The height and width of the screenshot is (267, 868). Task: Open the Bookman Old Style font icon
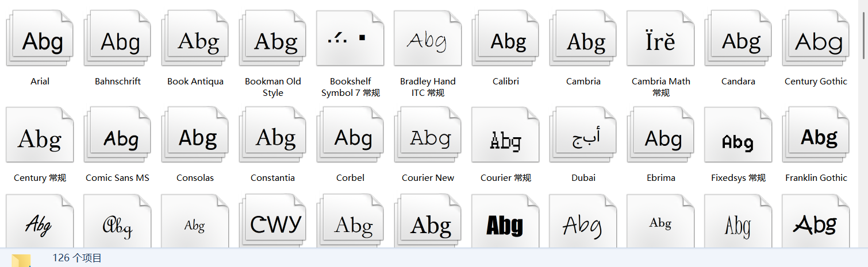tap(272, 38)
